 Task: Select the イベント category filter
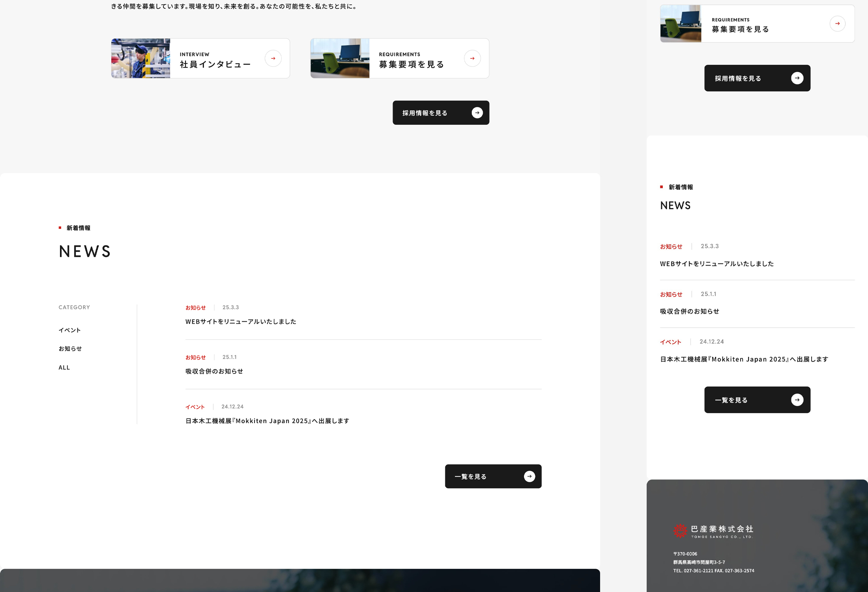pos(70,330)
